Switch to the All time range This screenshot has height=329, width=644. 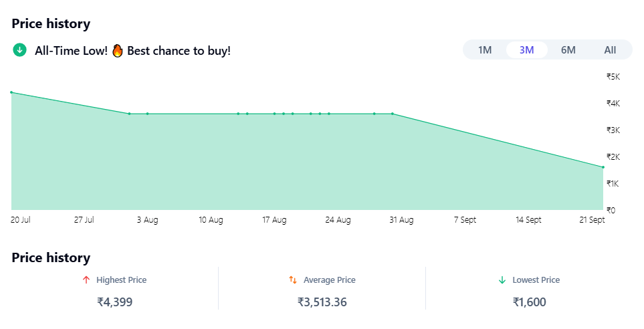610,50
